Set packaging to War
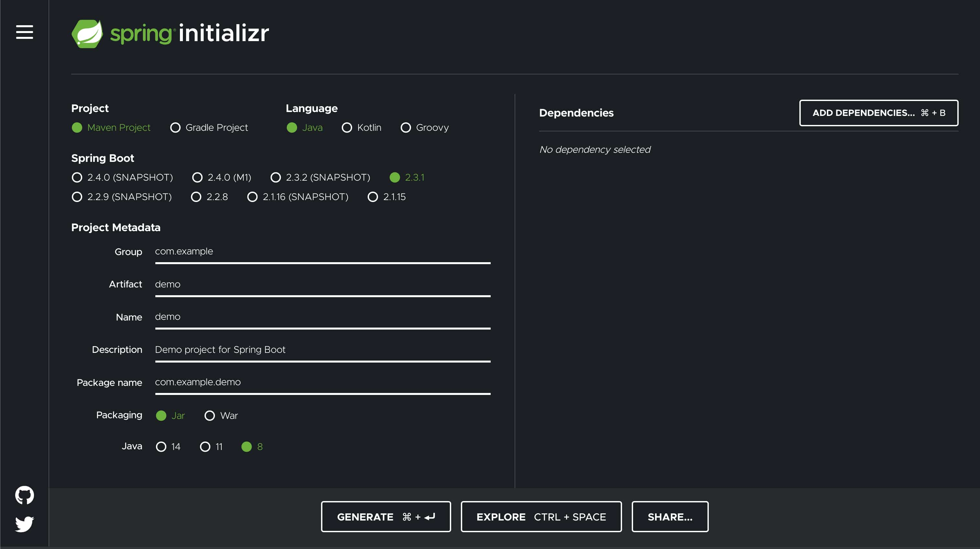Screen dimensions: 980x549 pos(221,415)
